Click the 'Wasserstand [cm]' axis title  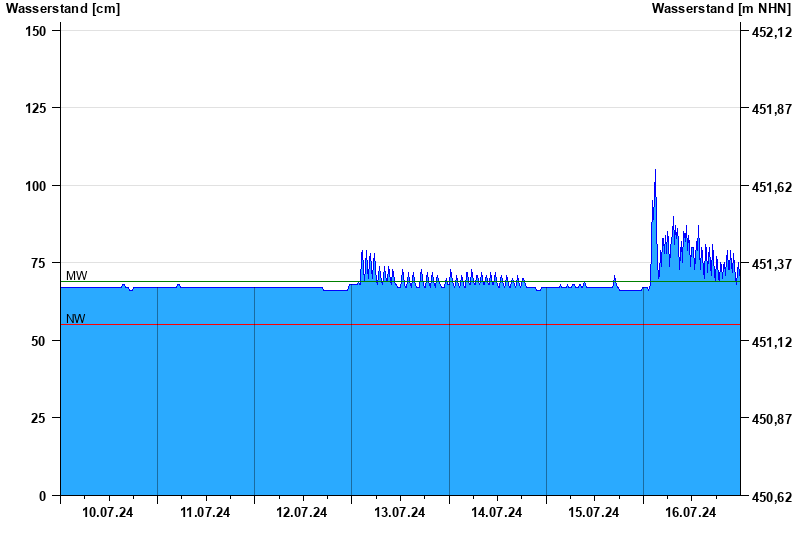point(63,9)
